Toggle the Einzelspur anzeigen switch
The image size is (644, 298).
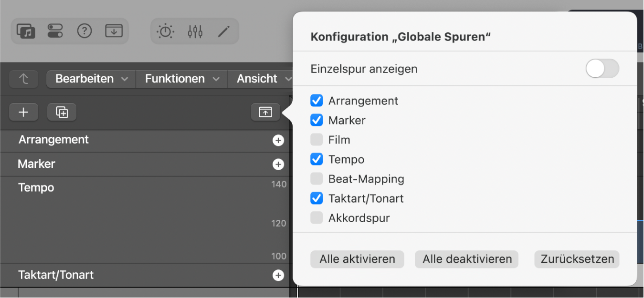[602, 69]
